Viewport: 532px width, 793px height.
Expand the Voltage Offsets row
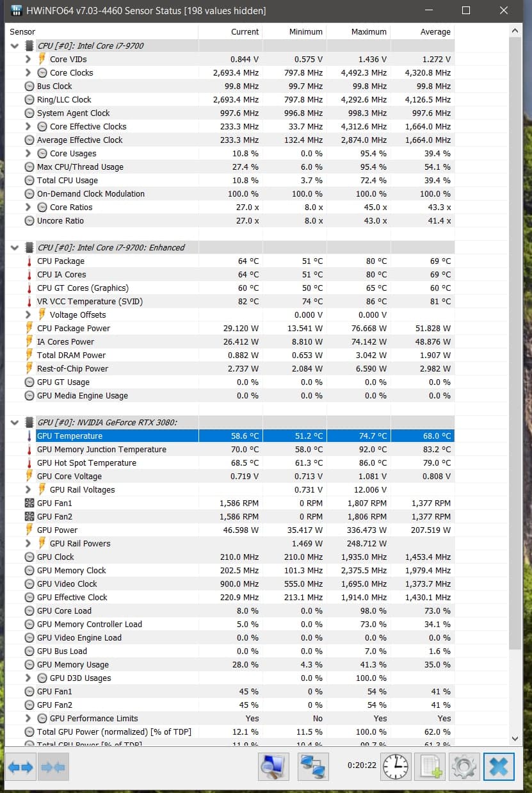pyautogui.click(x=28, y=315)
